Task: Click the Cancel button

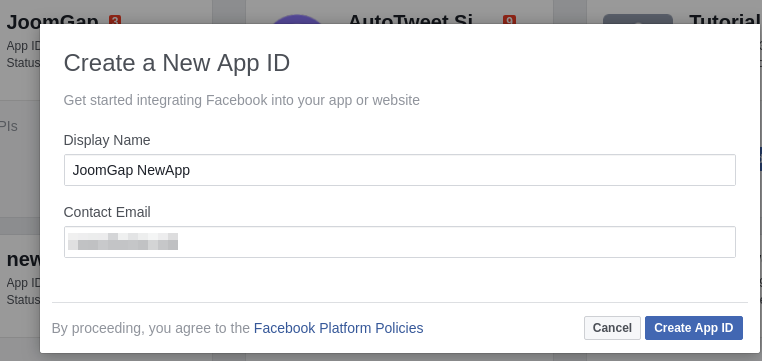Action: tap(612, 328)
